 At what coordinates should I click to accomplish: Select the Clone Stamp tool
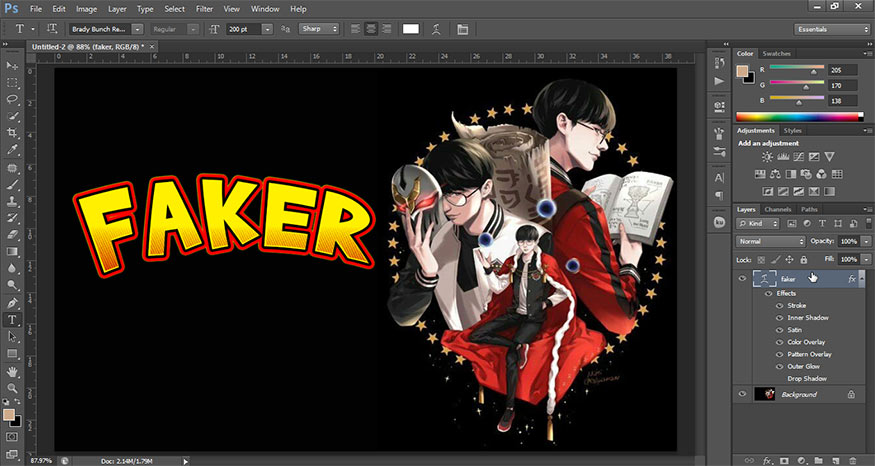click(x=12, y=201)
